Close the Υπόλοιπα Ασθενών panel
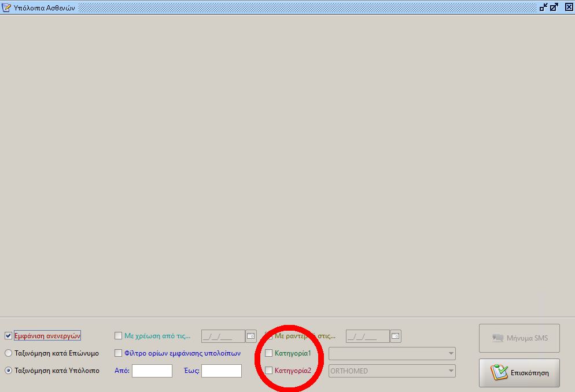575x392 pixels. click(569, 7)
